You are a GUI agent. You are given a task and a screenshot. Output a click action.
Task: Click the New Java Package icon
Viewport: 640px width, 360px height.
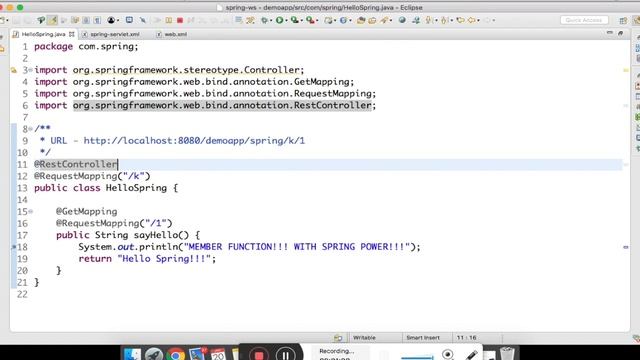[329, 20]
